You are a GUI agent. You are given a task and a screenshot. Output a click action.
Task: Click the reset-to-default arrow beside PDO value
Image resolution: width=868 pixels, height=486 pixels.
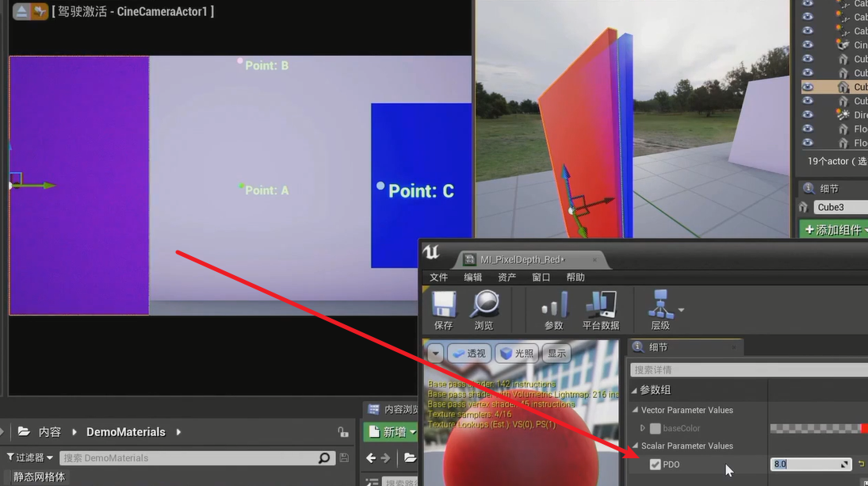pos(862,464)
